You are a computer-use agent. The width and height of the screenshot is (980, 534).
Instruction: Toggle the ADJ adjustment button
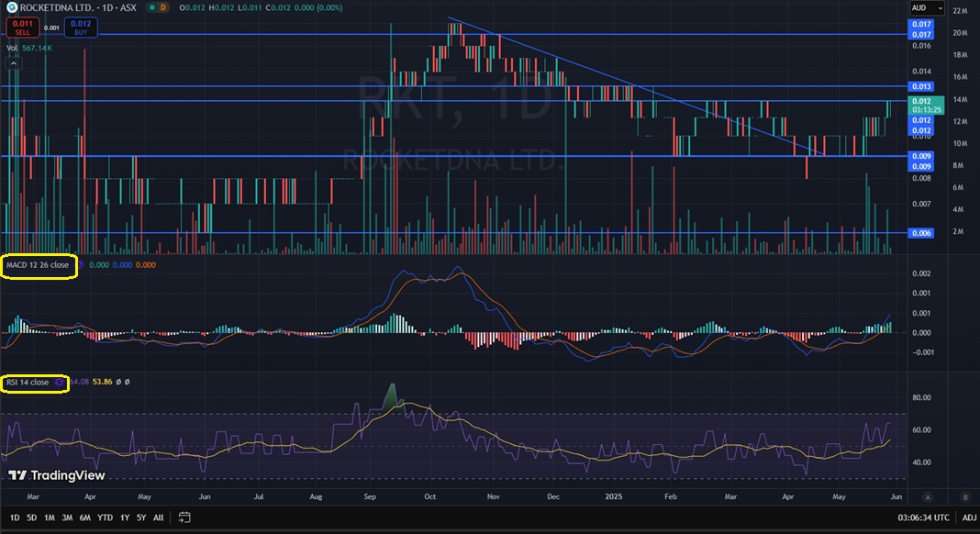tap(969, 517)
